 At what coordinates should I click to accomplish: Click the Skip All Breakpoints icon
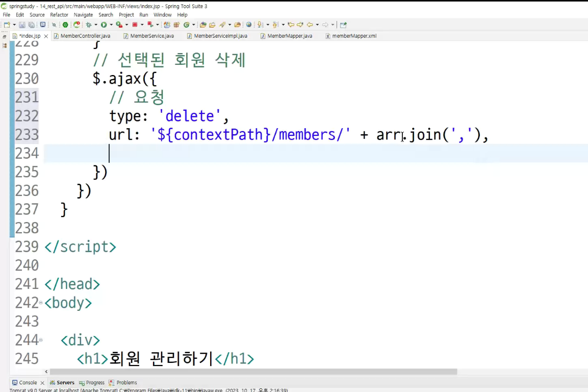[54, 25]
